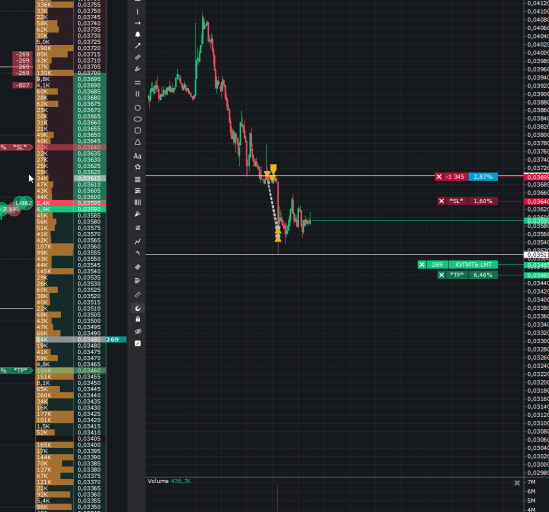Click order book price 0,03560
549x512 pixels.
89,247
